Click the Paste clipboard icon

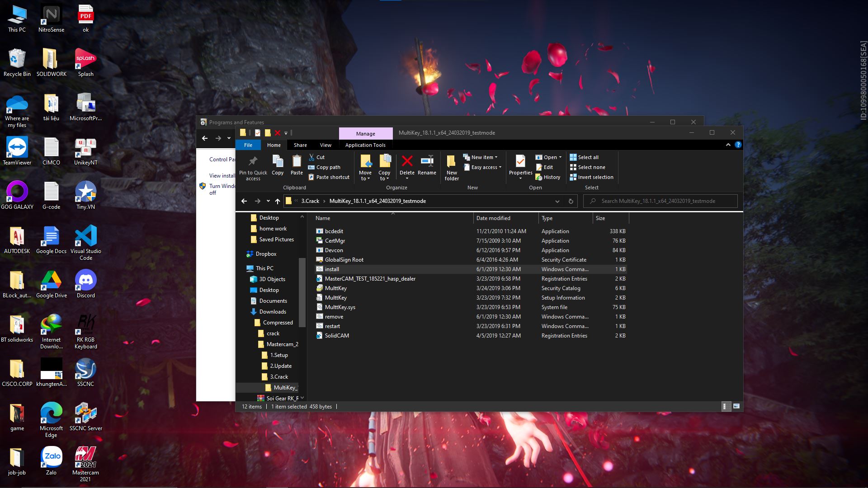pos(297,161)
